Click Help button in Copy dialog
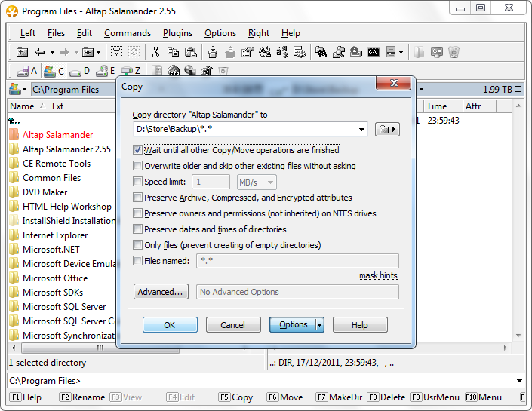This screenshot has width=532, height=411. (x=360, y=325)
